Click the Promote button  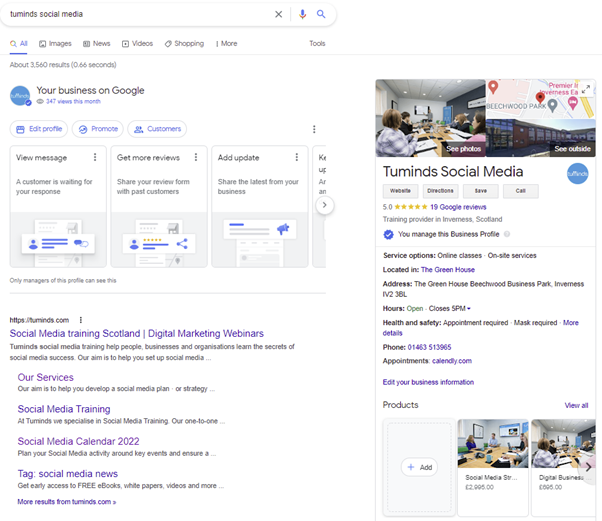pyautogui.click(x=98, y=129)
